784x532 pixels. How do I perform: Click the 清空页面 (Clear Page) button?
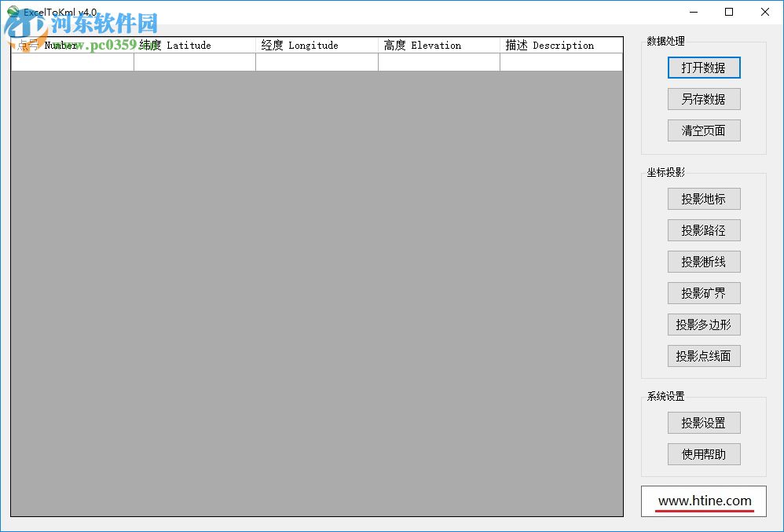[x=703, y=130]
